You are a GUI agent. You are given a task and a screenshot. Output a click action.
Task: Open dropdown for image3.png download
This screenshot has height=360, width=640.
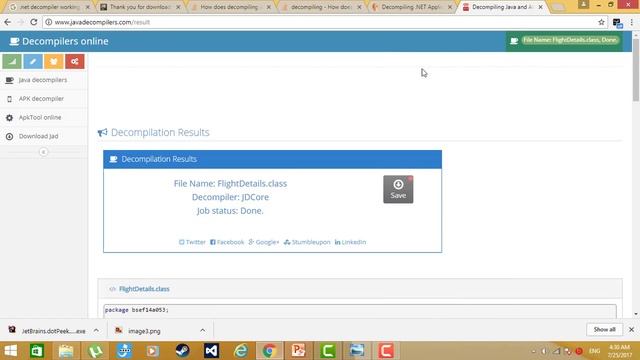pos(202,331)
